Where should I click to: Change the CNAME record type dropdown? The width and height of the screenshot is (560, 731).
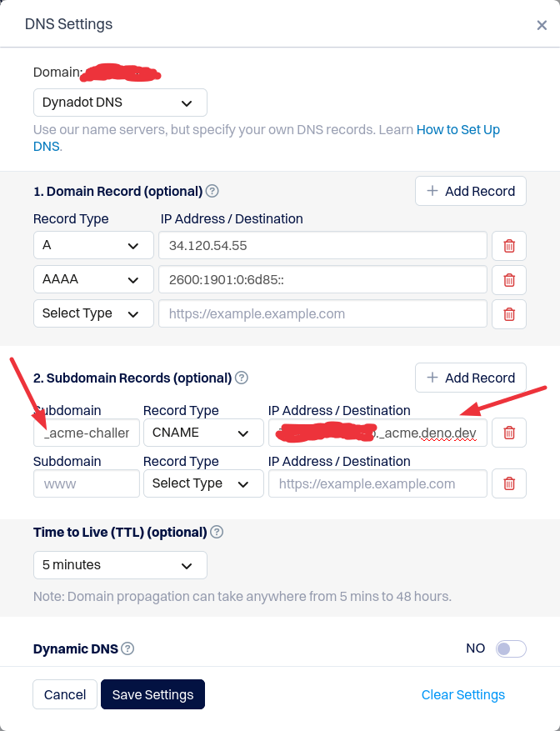coord(203,433)
